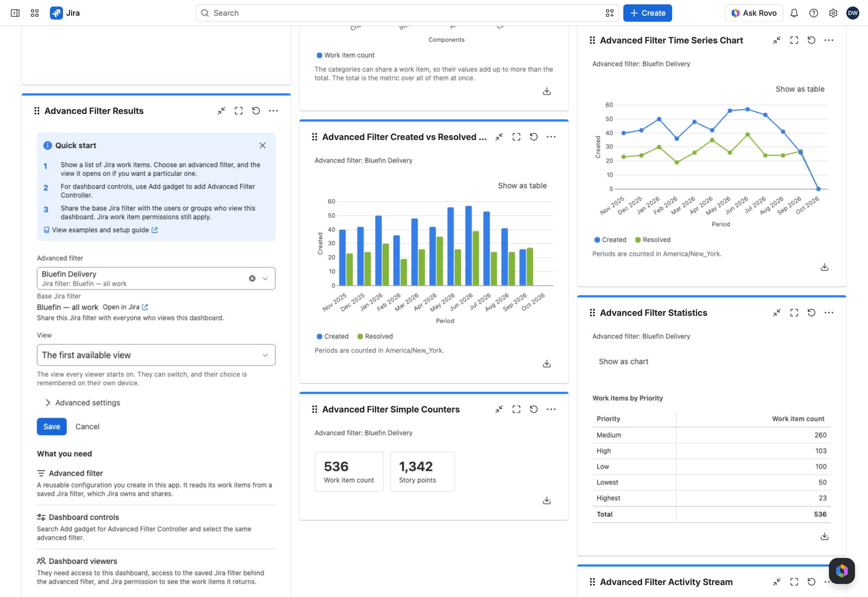Close the Quick start panel
Viewport: 868px width, 597px height.
(x=263, y=145)
